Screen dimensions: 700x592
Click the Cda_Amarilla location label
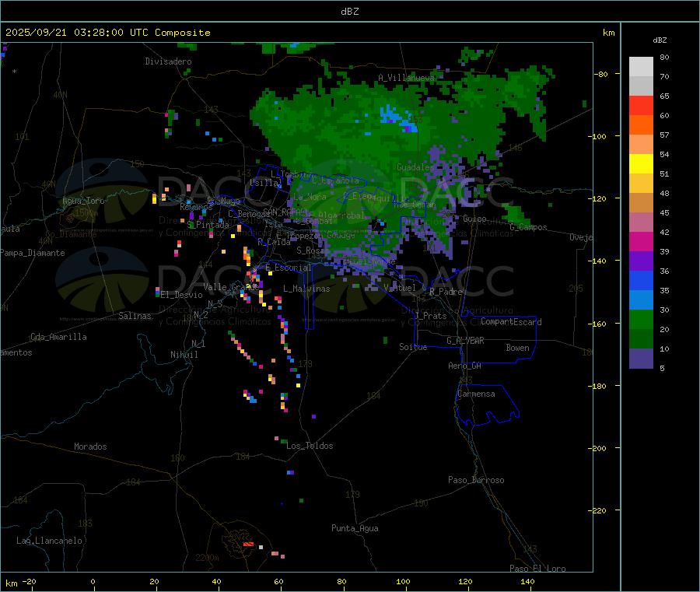point(58,337)
